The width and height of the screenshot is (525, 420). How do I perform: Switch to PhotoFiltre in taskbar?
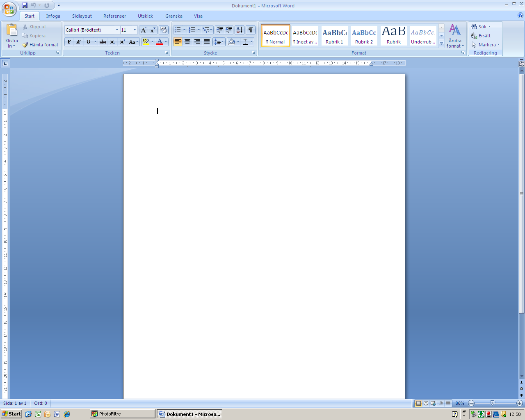[x=123, y=414]
